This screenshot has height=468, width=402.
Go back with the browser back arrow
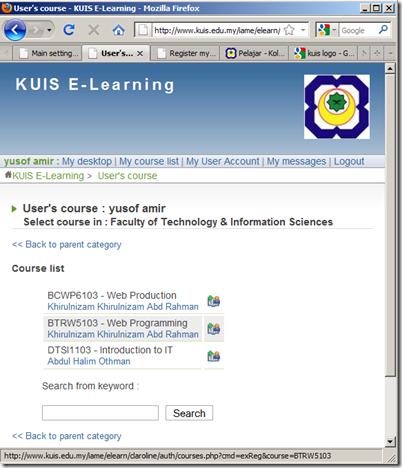[x=15, y=30]
